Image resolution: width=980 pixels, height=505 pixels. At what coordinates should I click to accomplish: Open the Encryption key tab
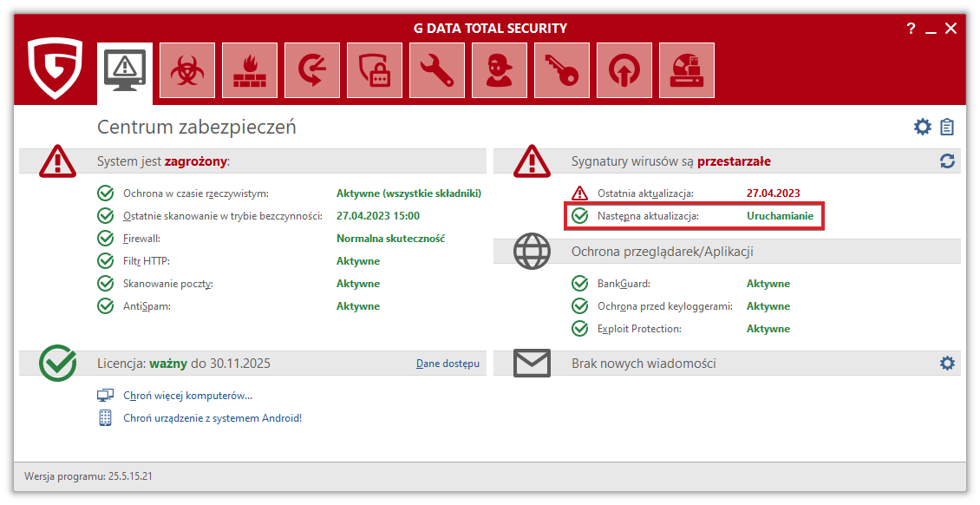(x=562, y=70)
